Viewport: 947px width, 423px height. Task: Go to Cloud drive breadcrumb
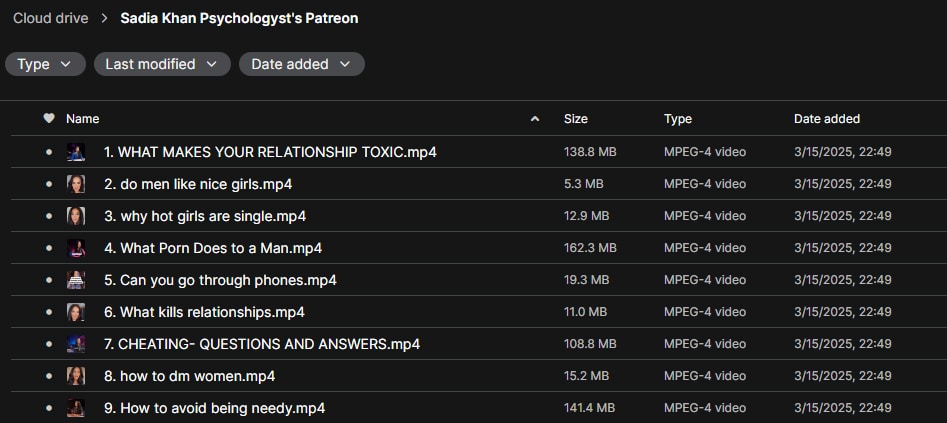[51, 18]
